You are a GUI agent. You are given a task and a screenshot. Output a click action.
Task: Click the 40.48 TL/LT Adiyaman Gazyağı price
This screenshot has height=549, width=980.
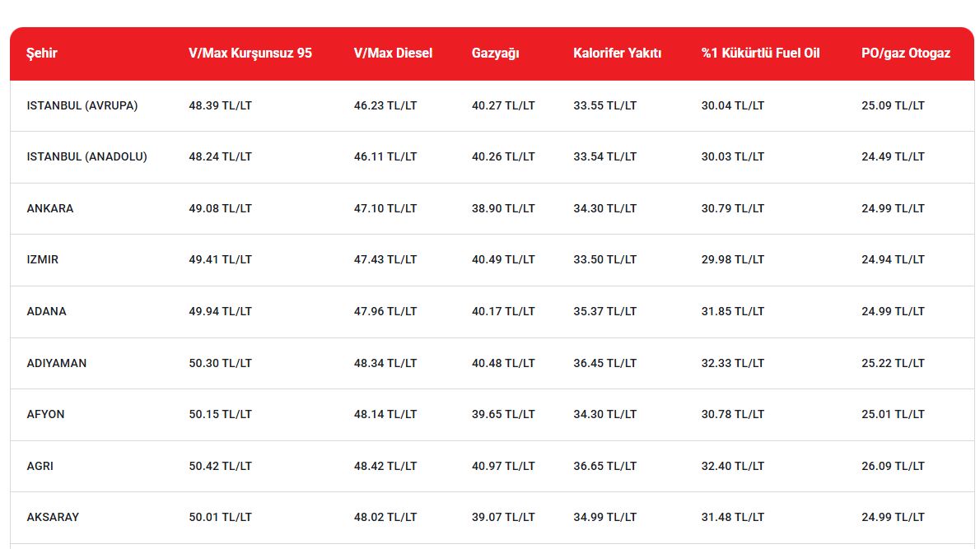(x=503, y=363)
